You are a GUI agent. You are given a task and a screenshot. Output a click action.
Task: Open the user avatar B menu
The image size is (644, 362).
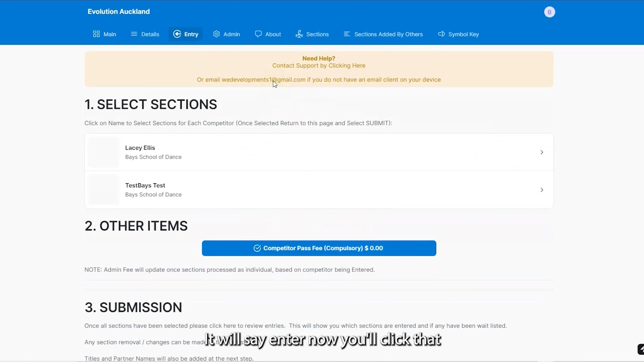(x=549, y=12)
